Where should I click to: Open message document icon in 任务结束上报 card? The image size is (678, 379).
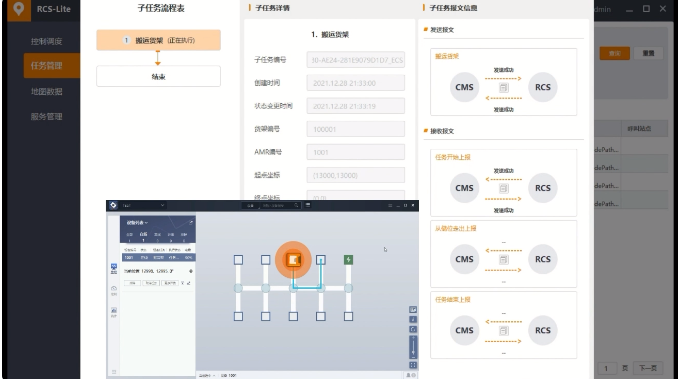(x=503, y=331)
